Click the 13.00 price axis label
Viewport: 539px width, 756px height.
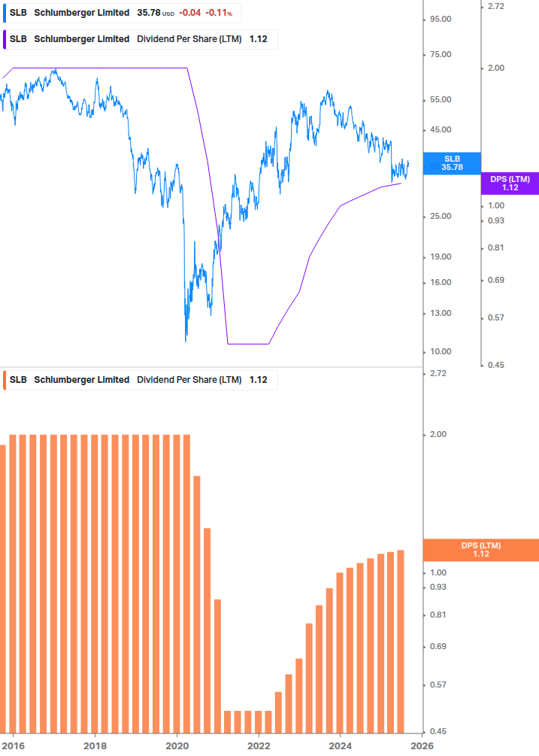pyautogui.click(x=441, y=314)
